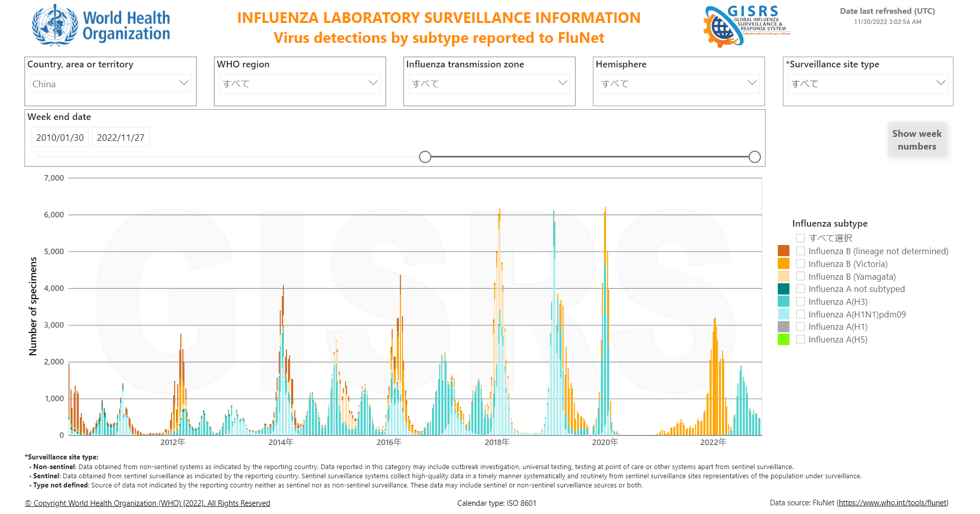The height and width of the screenshot is (514, 980).
Task: Check the Influenza A(H3) subtype checkbox
Action: tap(800, 302)
